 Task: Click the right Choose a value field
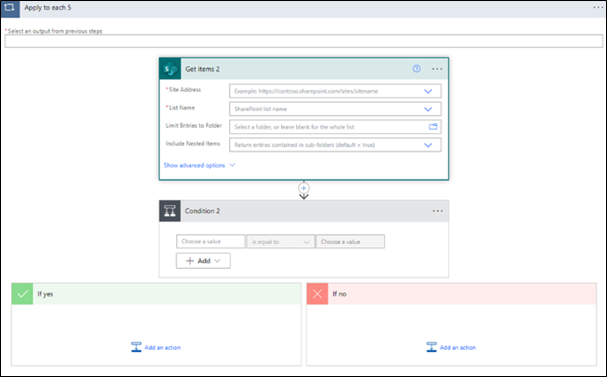coord(350,242)
